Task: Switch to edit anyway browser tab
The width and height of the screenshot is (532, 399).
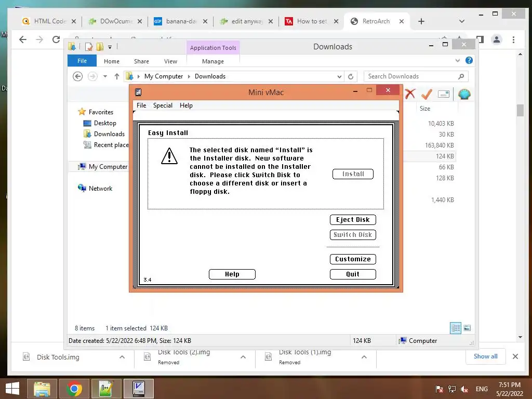Action: point(246,21)
